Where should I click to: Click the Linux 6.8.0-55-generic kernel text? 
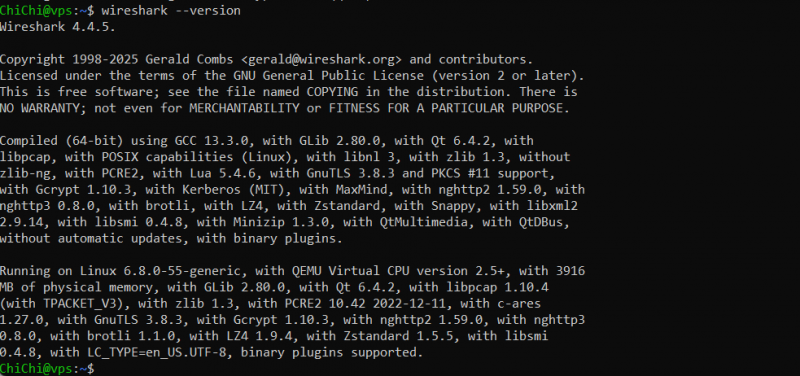click(160, 271)
